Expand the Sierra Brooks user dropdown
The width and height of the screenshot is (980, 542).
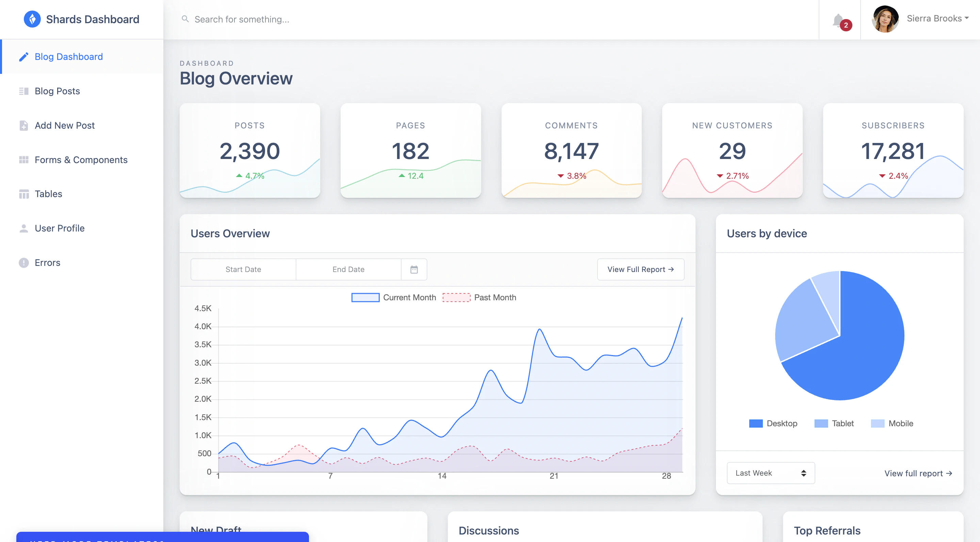tap(937, 18)
